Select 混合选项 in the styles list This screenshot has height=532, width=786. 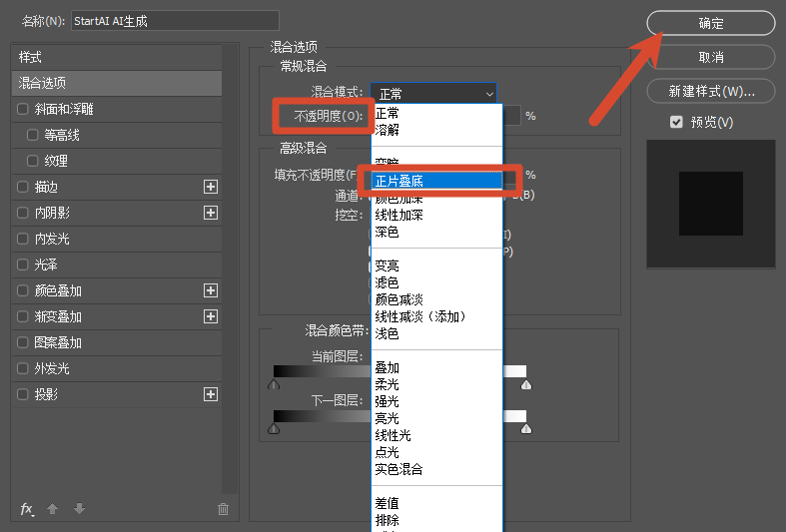pos(117,83)
